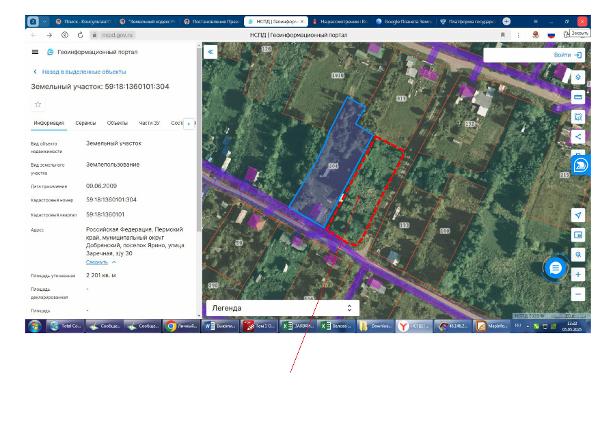Open the round blue chat button

tap(555, 268)
